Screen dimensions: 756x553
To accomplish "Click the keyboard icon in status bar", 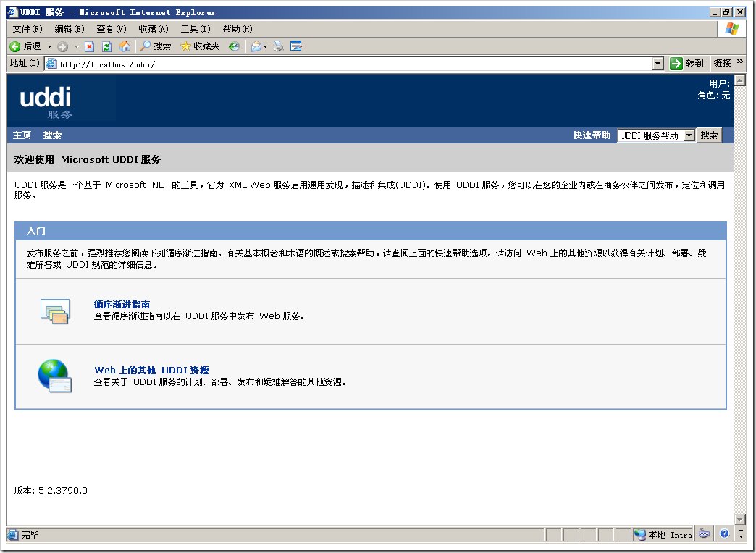I will click(x=705, y=533).
